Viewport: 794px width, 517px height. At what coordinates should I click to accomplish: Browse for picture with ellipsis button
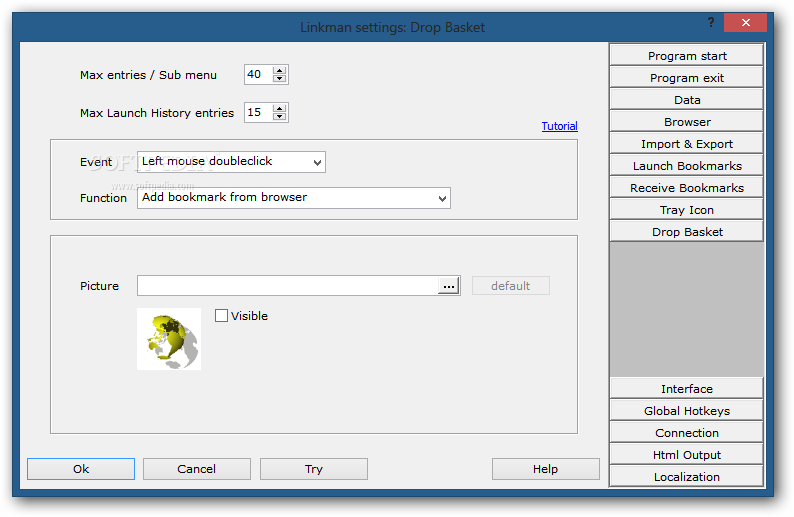point(449,286)
